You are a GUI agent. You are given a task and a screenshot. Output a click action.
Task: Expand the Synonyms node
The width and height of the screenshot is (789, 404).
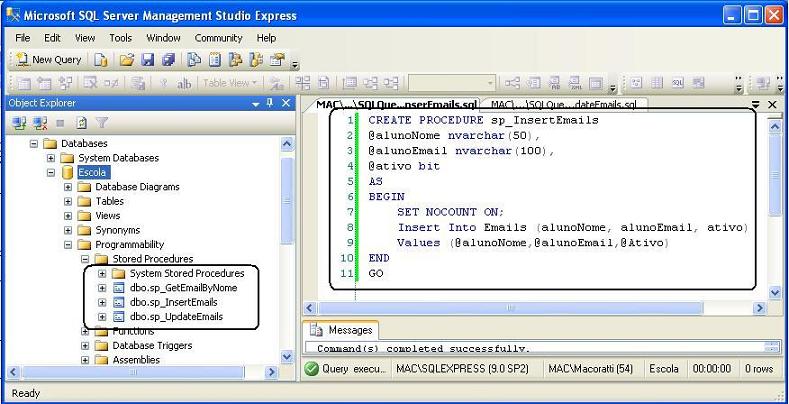(68, 230)
